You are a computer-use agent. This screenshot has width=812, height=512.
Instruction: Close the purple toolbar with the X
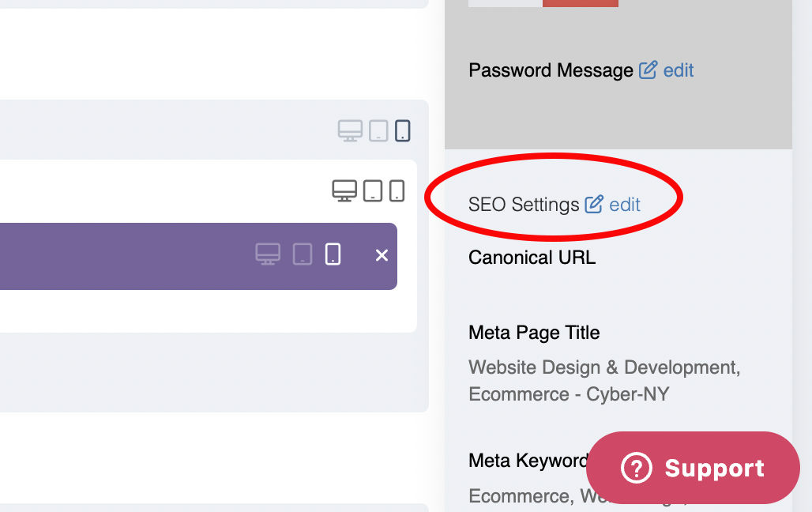point(382,254)
